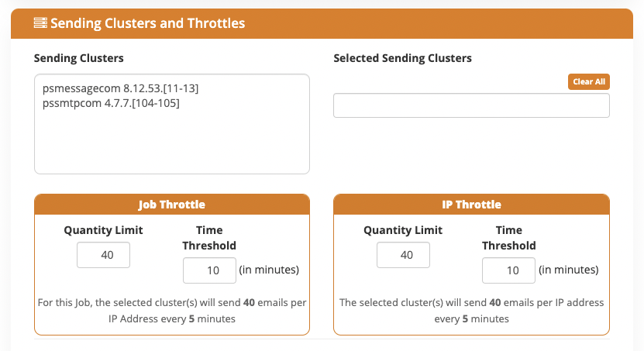Click the Selected Sending Clusters label

402,58
